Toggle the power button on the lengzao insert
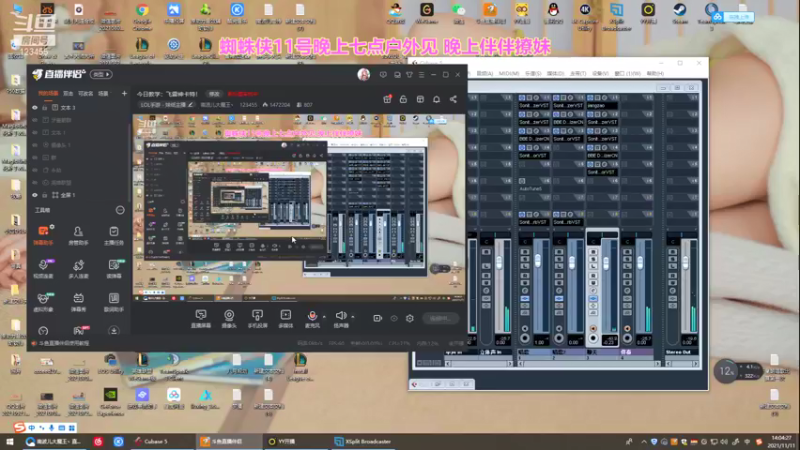800x450 pixels. [x=590, y=97]
